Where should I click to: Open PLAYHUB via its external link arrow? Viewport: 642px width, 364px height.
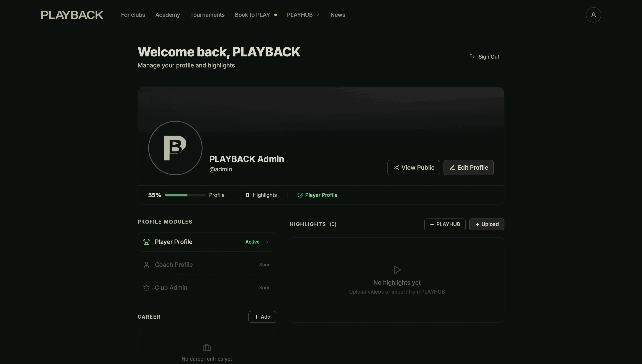[318, 14]
